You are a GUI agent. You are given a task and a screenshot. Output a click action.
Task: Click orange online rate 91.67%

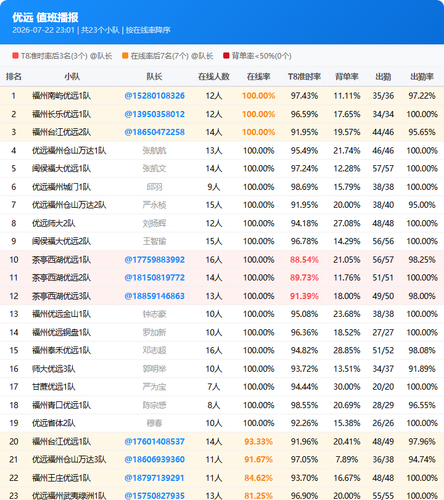[258, 460]
